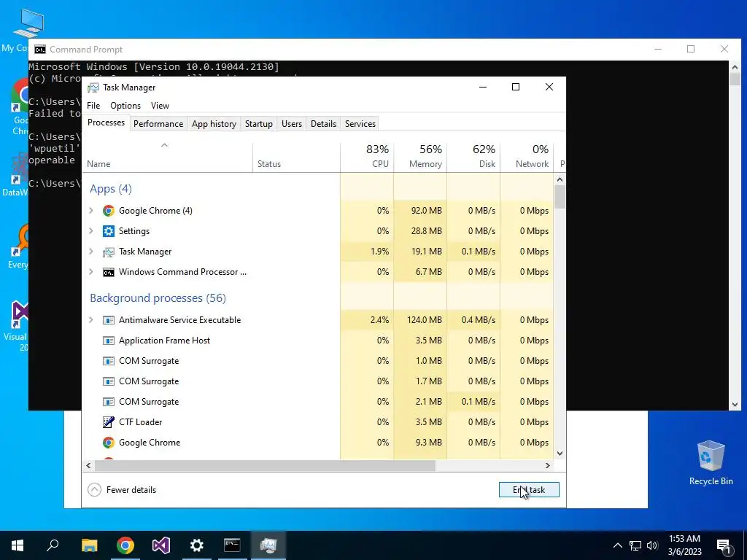The image size is (747, 560).
Task: Switch to Command Prompt taskbar icon
Action: [x=232, y=545]
